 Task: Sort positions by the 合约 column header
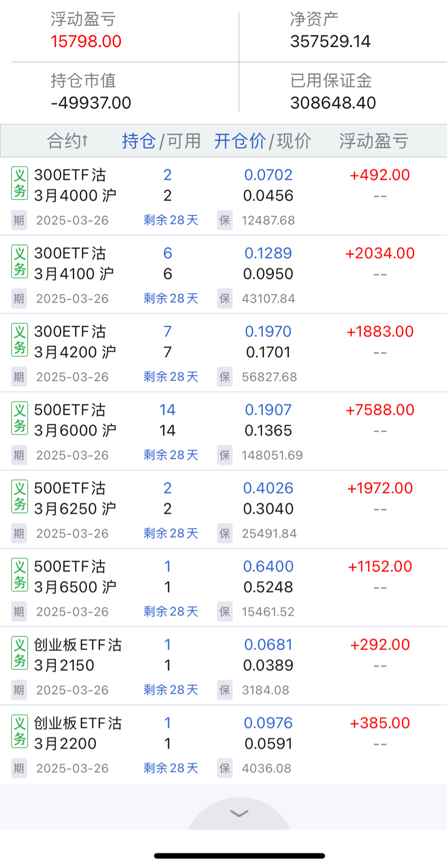pyautogui.click(x=68, y=141)
